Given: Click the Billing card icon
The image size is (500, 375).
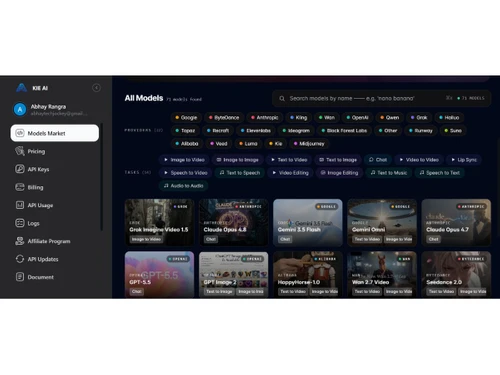Looking at the screenshot, I should point(20,187).
